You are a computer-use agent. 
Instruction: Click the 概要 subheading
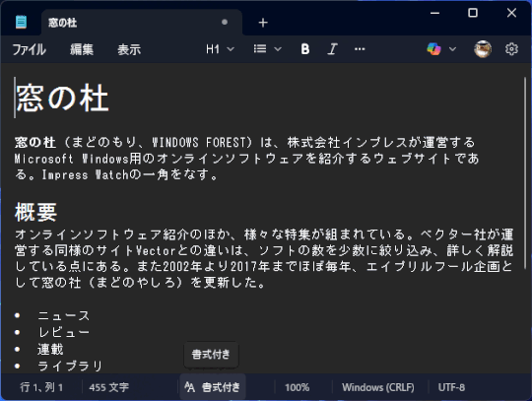click(x=35, y=212)
